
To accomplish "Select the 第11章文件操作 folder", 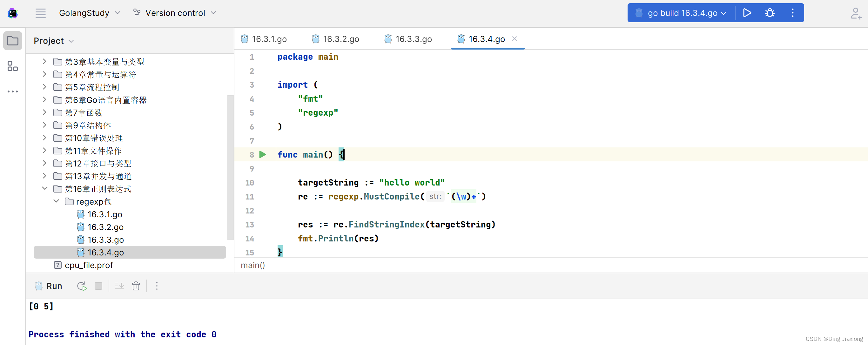I will (93, 151).
